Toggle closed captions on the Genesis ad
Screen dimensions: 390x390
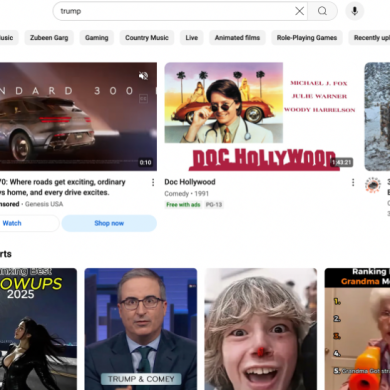coord(143,99)
